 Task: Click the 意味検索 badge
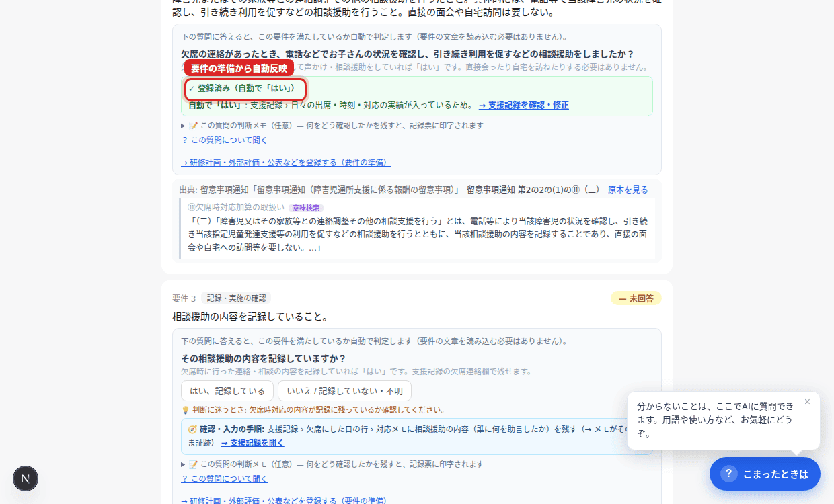point(306,208)
